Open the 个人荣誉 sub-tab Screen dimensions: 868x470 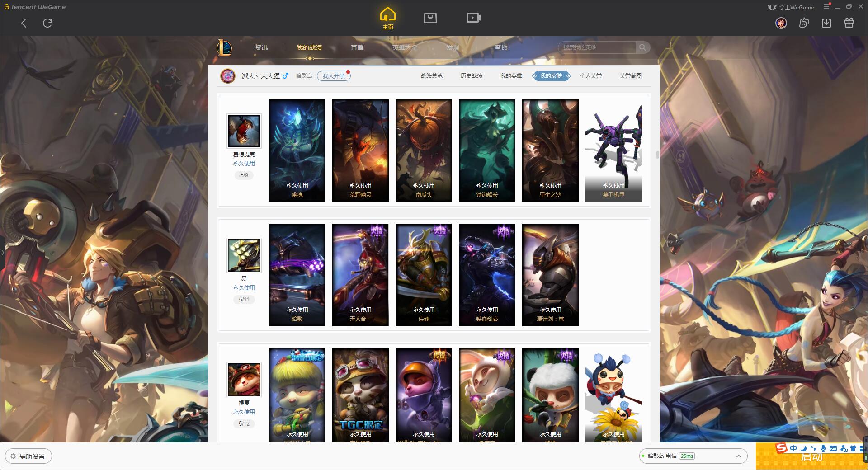(591, 76)
